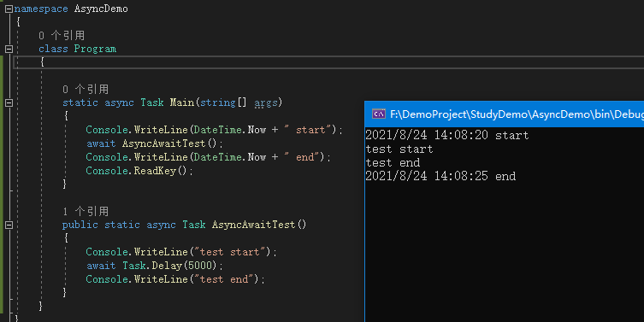Click the args parameter in Main signature
Image resolution: width=644 pixels, height=322 pixels.
pyautogui.click(x=266, y=102)
